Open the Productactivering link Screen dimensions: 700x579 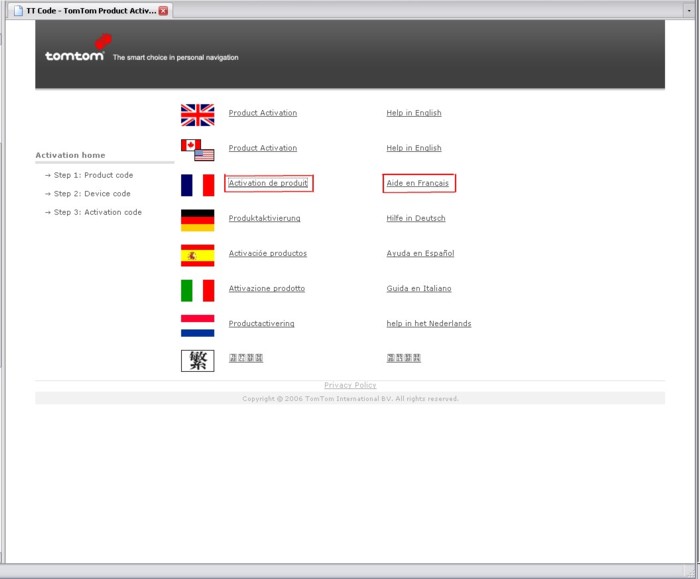(261, 324)
